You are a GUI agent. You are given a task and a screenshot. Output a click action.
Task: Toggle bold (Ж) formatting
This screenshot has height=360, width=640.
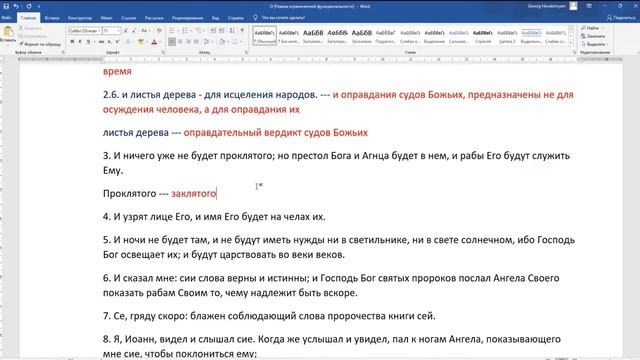72,42
